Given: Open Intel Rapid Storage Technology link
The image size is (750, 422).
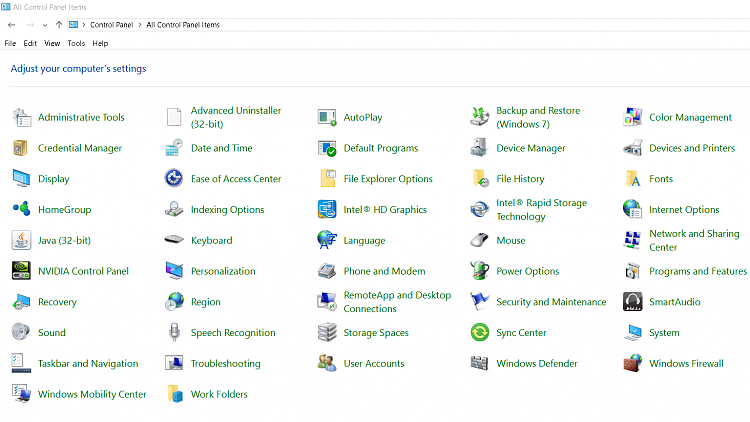Looking at the screenshot, I should (541, 209).
